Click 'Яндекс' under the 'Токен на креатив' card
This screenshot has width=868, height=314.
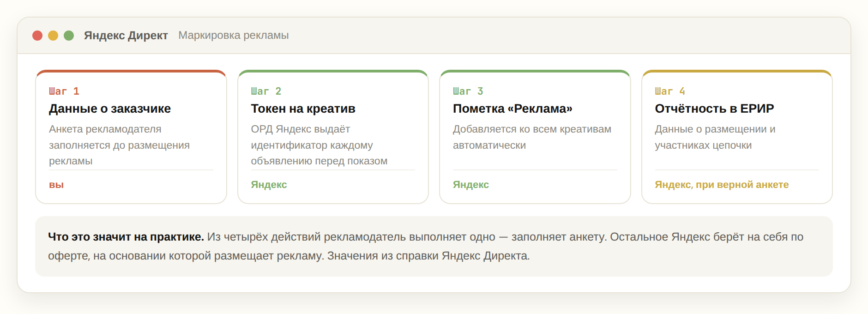tap(269, 185)
